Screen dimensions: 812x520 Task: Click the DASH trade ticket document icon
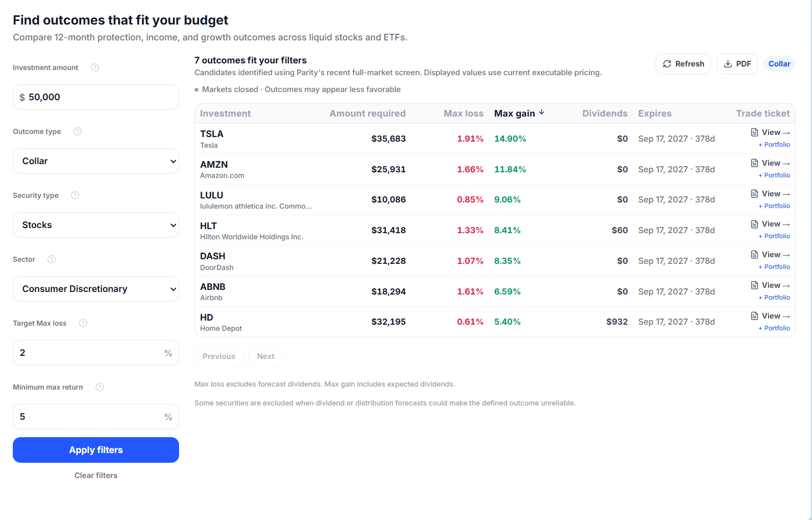pyautogui.click(x=754, y=255)
